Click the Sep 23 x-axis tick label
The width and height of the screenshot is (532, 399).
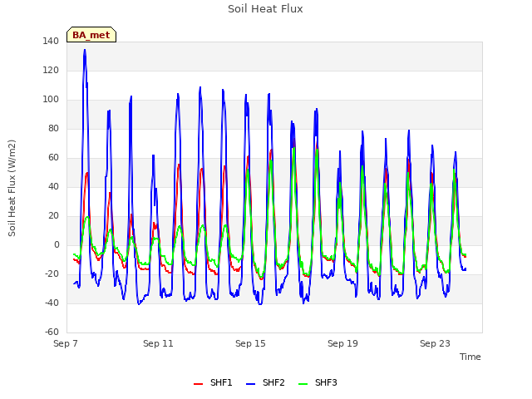(x=435, y=343)
